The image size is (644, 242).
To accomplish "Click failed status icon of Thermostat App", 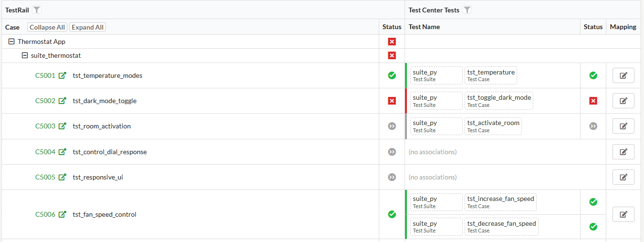I will pyautogui.click(x=392, y=42).
